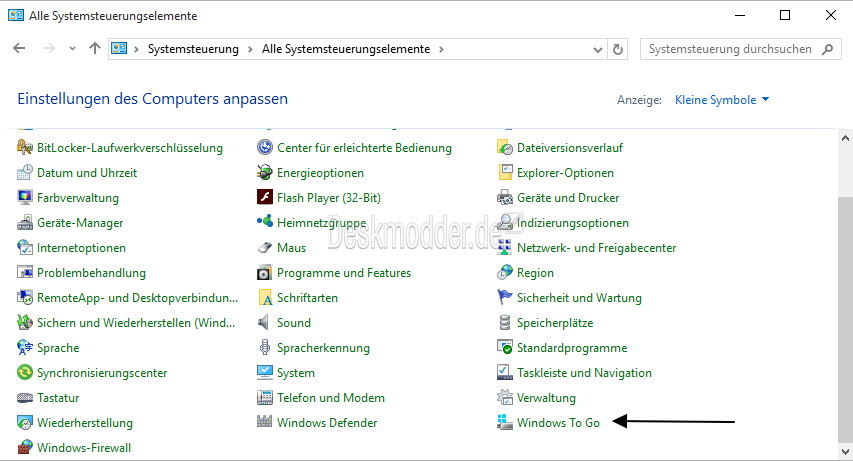Expand chevron after Systemsteuerung breadcrumb
853x461 pixels.
pos(250,50)
